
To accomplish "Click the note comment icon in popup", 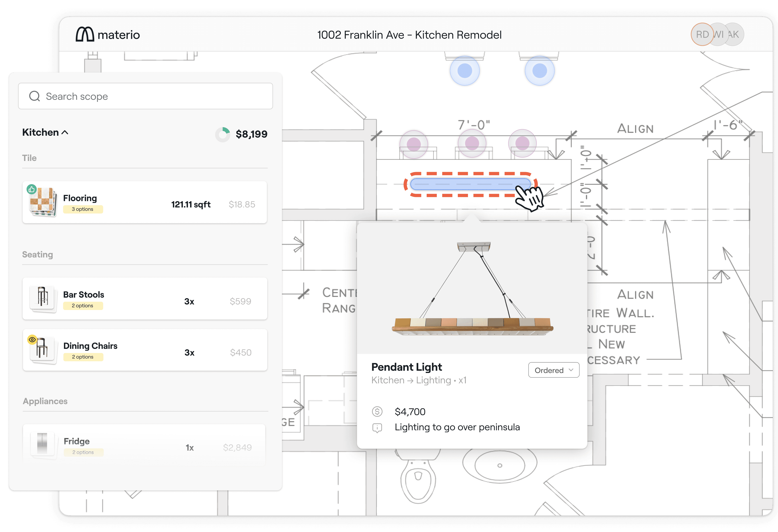I will (377, 428).
